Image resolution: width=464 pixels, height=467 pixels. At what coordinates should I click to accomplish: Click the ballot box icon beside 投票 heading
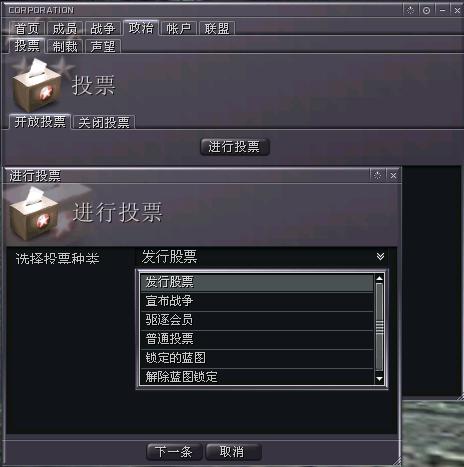click(37, 85)
